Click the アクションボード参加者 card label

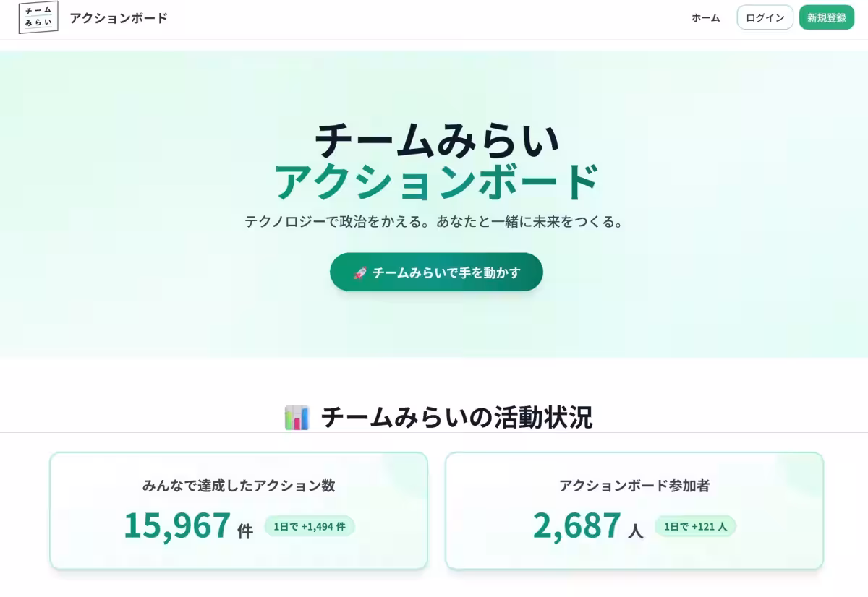(x=634, y=486)
